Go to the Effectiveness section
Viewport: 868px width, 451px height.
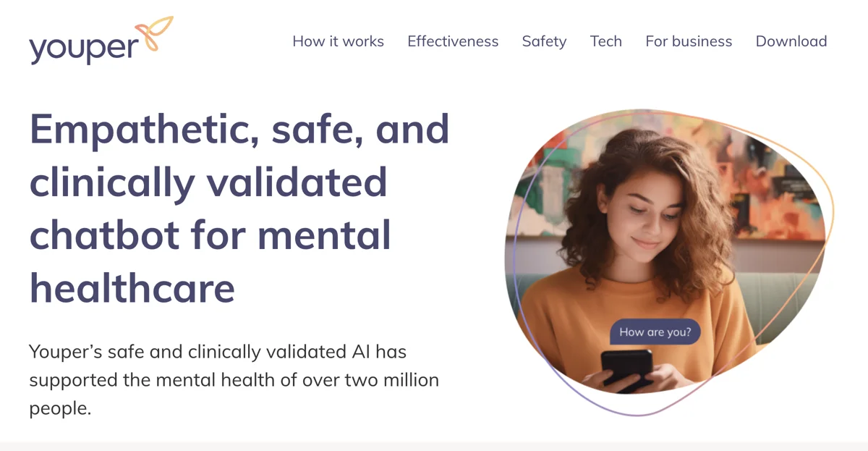(453, 41)
